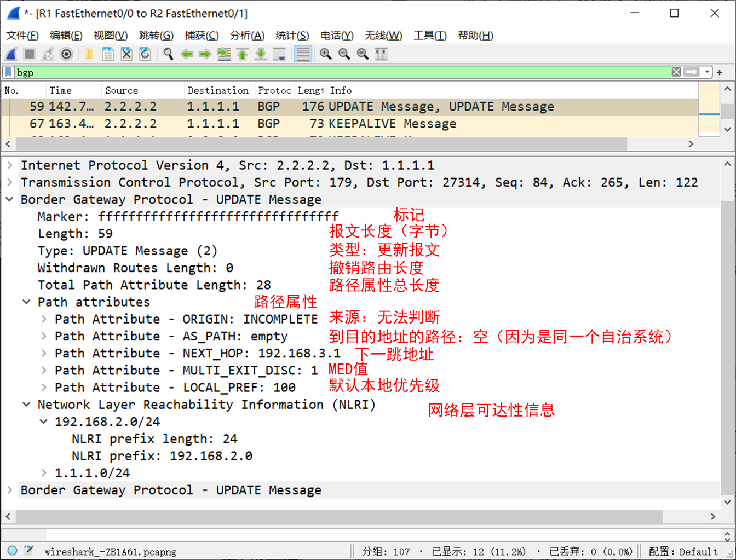Viewport: 736px width, 560px height.
Task: Sort by the Info column header
Action: coord(513,90)
